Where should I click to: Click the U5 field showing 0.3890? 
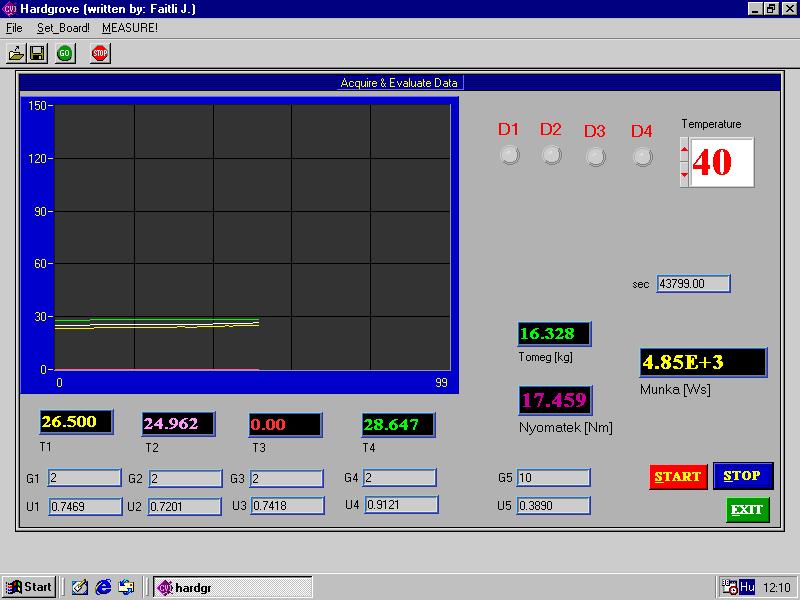point(554,506)
